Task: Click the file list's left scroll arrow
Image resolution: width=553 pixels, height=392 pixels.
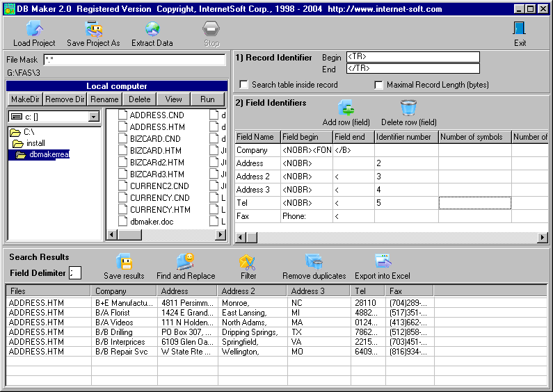Action: 112,234
